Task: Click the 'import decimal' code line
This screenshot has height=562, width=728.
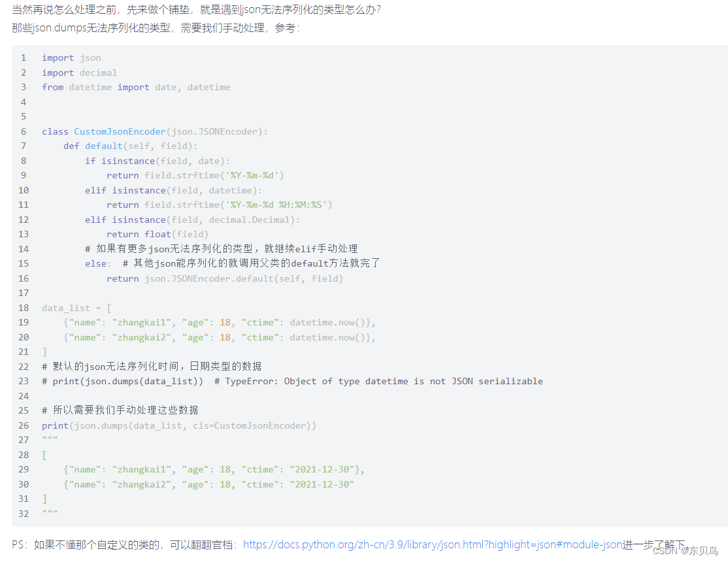Action: pos(79,73)
